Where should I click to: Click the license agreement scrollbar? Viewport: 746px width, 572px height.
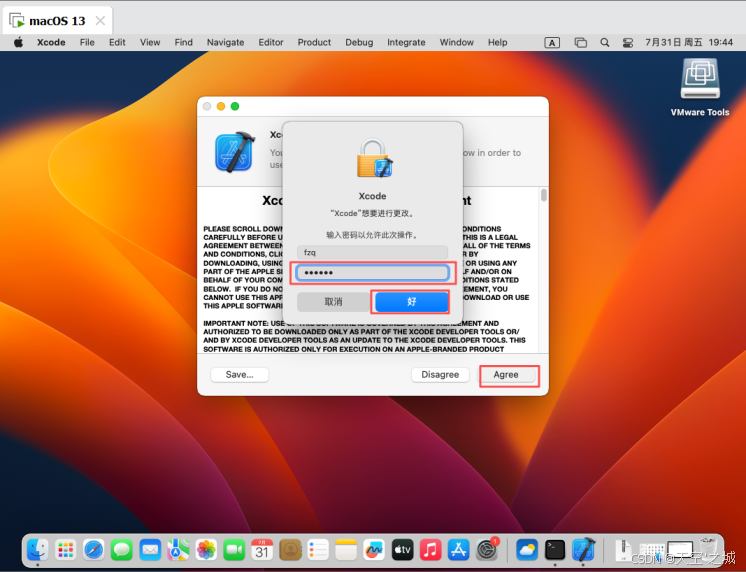(544, 195)
